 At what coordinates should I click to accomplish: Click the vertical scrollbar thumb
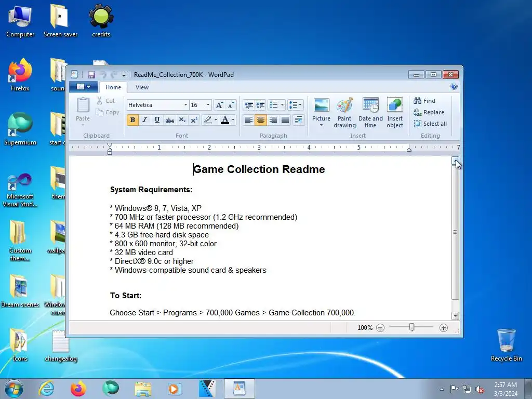(x=455, y=232)
